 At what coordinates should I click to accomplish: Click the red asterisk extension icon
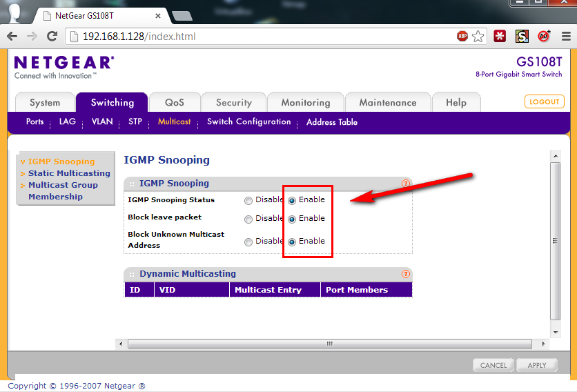pyautogui.click(x=500, y=36)
